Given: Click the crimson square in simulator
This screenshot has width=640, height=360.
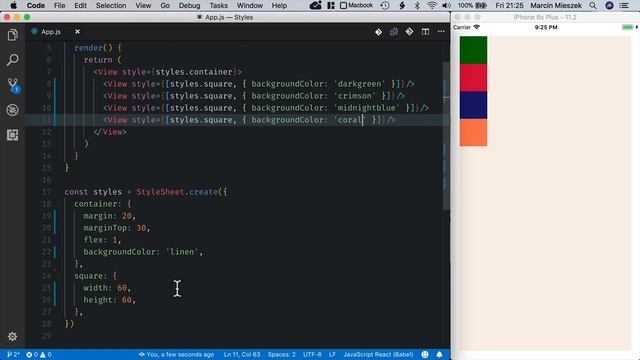Looking at the screenshot, I should coord(473,78).
